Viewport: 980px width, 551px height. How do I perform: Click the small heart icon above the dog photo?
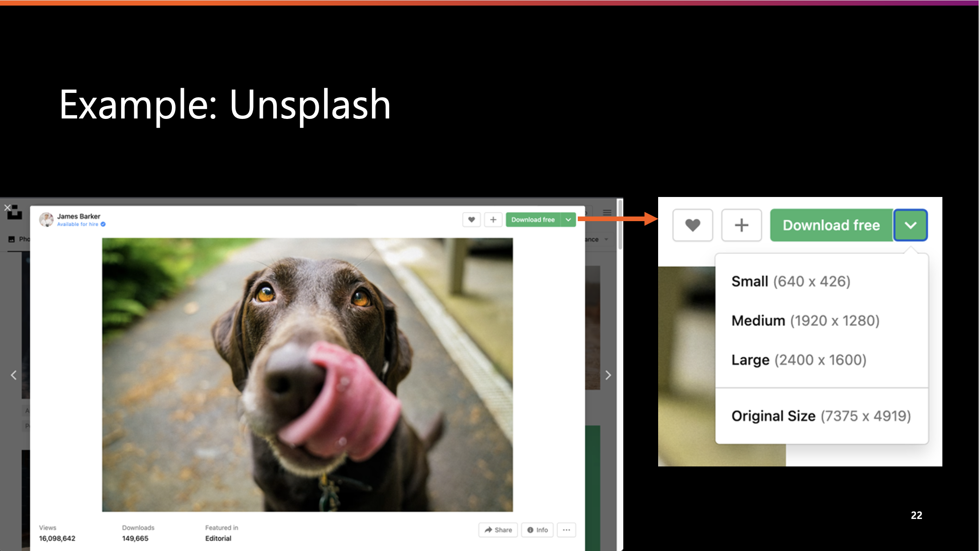(x=471, y=220)
